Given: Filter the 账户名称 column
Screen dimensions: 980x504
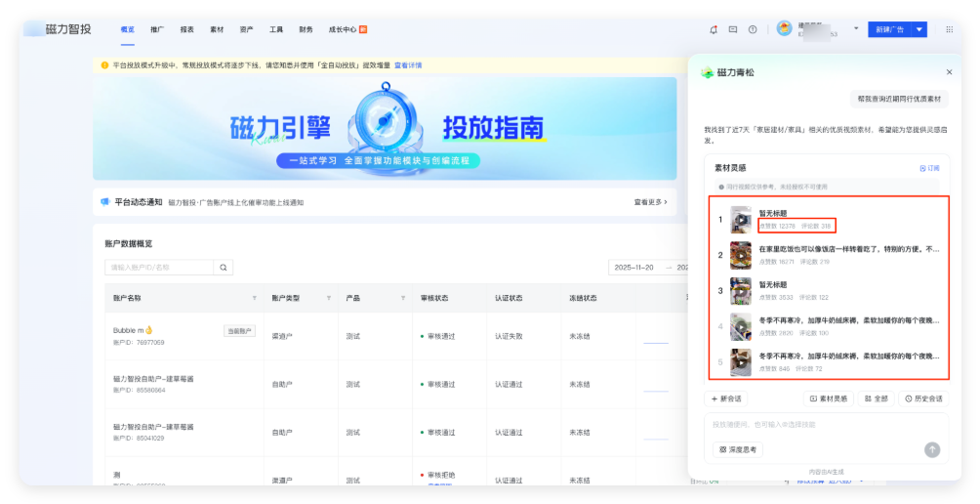Looking at the screenshot, I should point(255,298).
